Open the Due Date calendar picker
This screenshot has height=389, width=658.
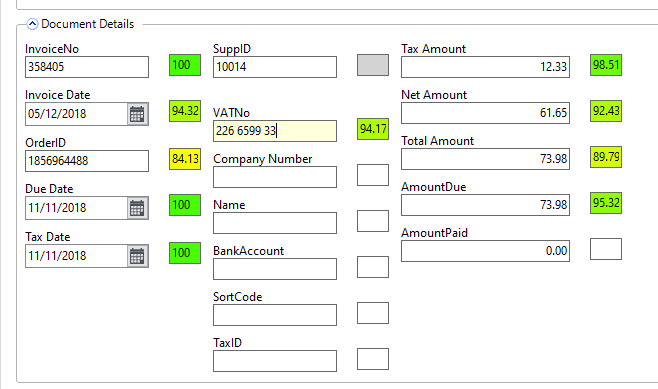point(137,208)
